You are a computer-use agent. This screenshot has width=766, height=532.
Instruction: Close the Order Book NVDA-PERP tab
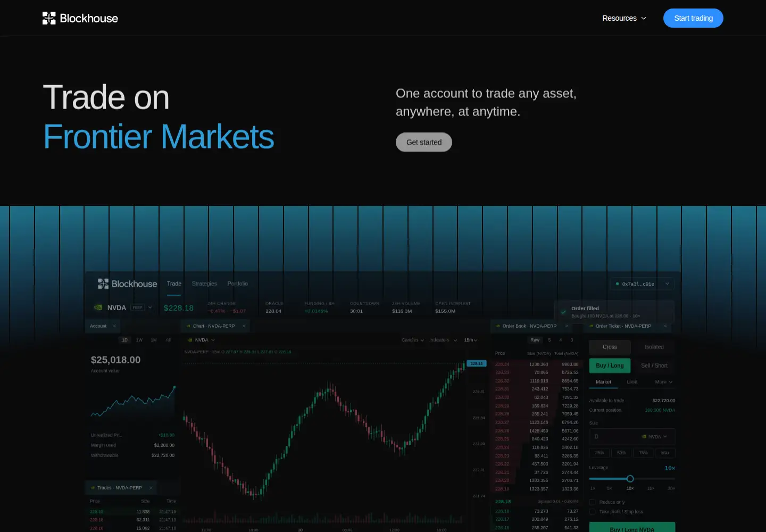tap(567, 326)
